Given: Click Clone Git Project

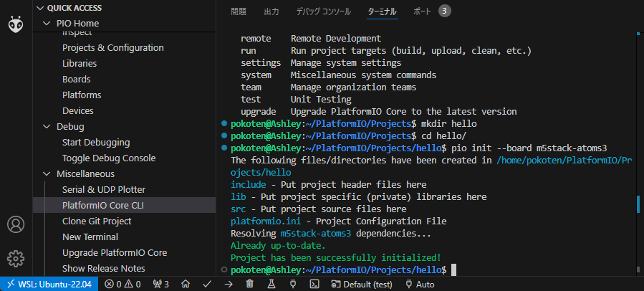Looking at the screenshot, I should tap(97, 221).
